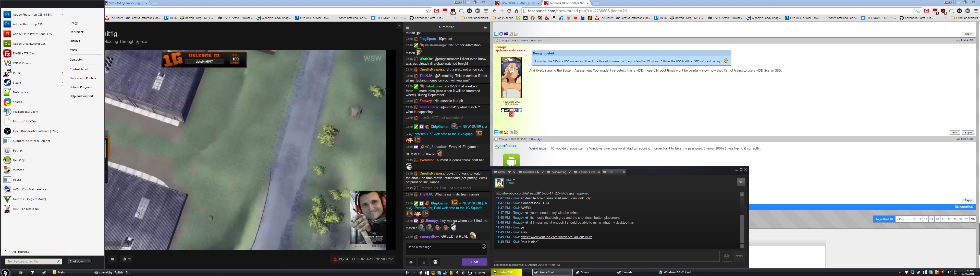Screen dimensions: 980x276
Task: Bookmark the Facepunch page with the star icon
Action: tap(919, 11)
